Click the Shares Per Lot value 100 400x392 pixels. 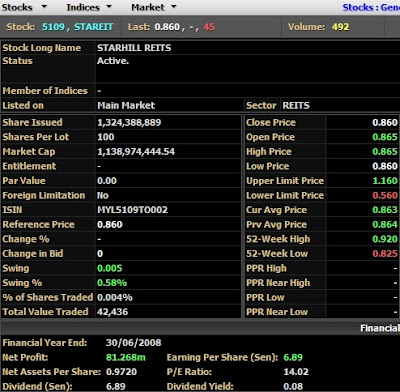106,137
